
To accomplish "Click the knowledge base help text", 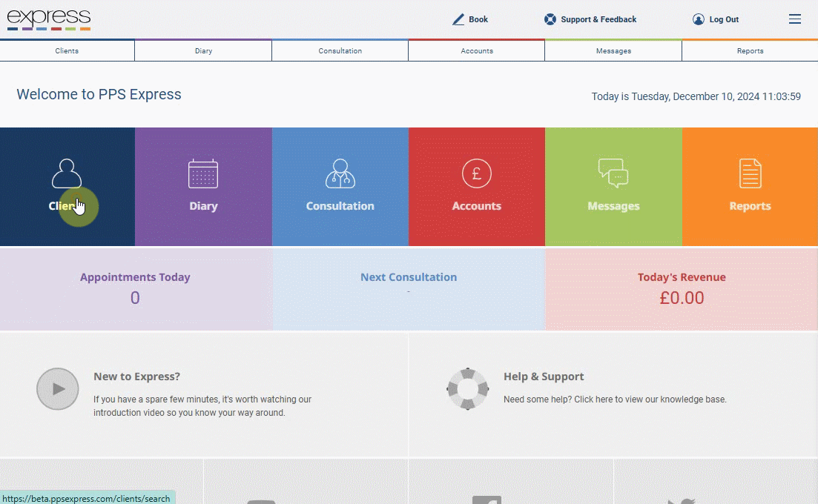I will (615, 399).
